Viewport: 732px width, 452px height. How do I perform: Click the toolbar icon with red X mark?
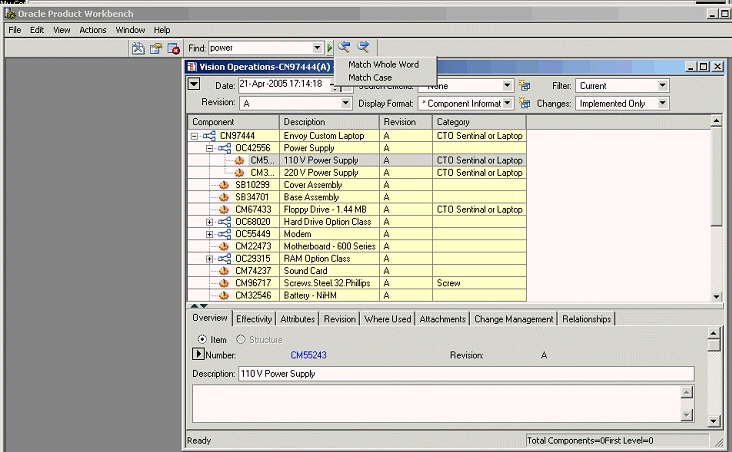[x=174, y=48]
